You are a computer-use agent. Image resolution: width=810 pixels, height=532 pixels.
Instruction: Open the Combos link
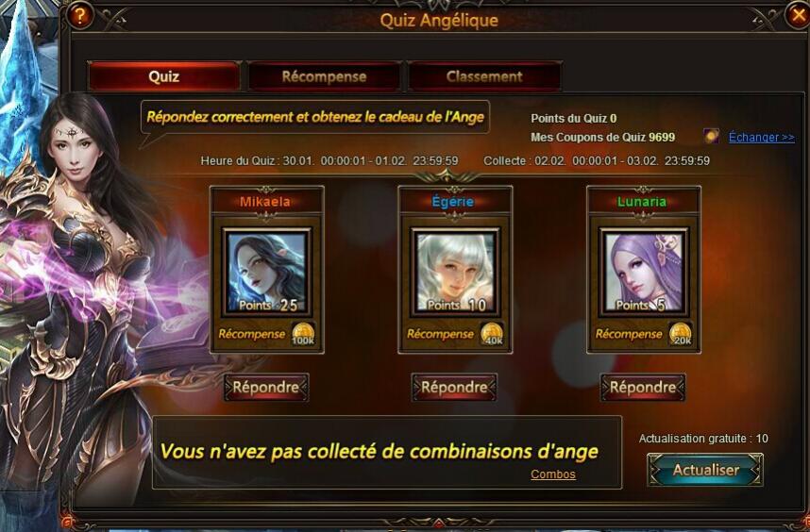pyautogui.click(x=552, y=474)
